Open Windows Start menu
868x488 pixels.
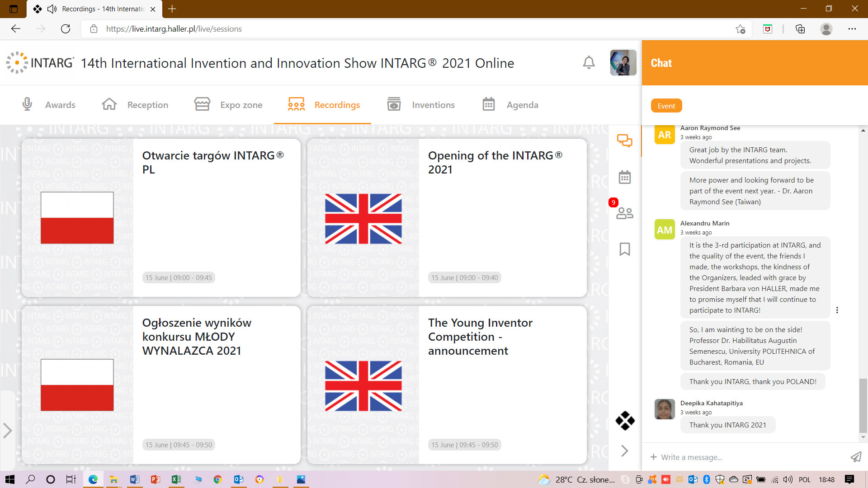point(9,479)
